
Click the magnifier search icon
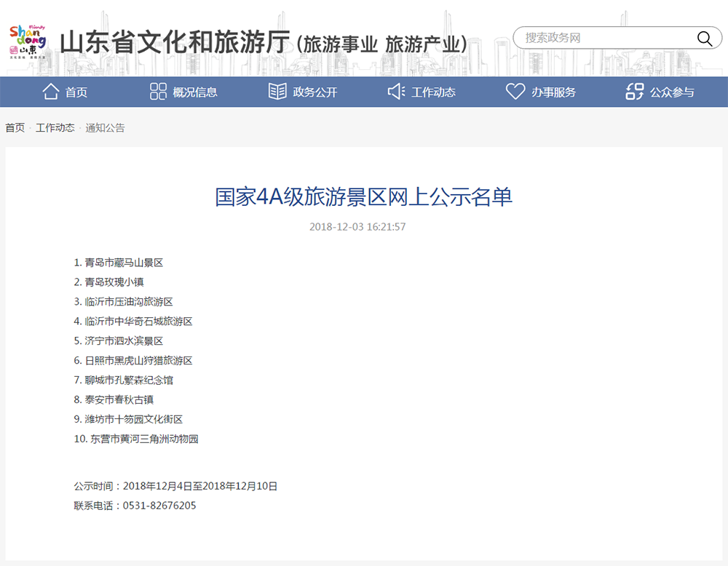(704, 39)
